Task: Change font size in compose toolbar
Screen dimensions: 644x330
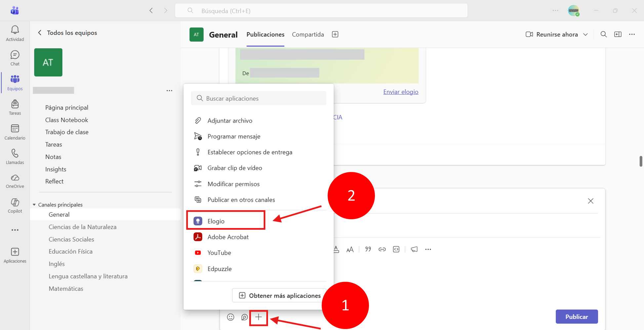Action: tap(350, 249)
